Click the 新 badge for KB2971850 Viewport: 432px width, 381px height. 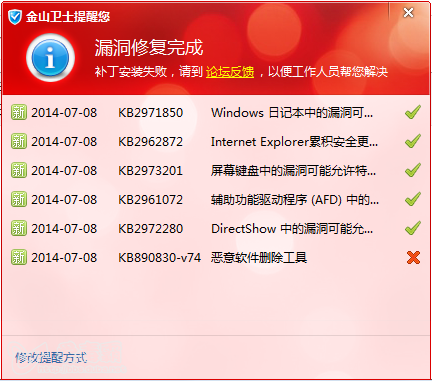tap(19, 112)
